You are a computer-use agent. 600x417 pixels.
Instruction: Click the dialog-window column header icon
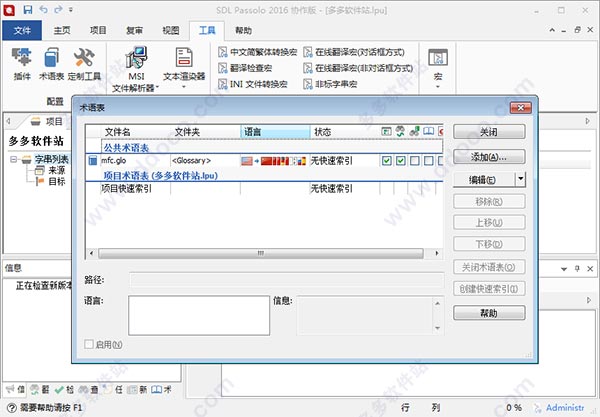pyautogui.click(x=386, y=132)
